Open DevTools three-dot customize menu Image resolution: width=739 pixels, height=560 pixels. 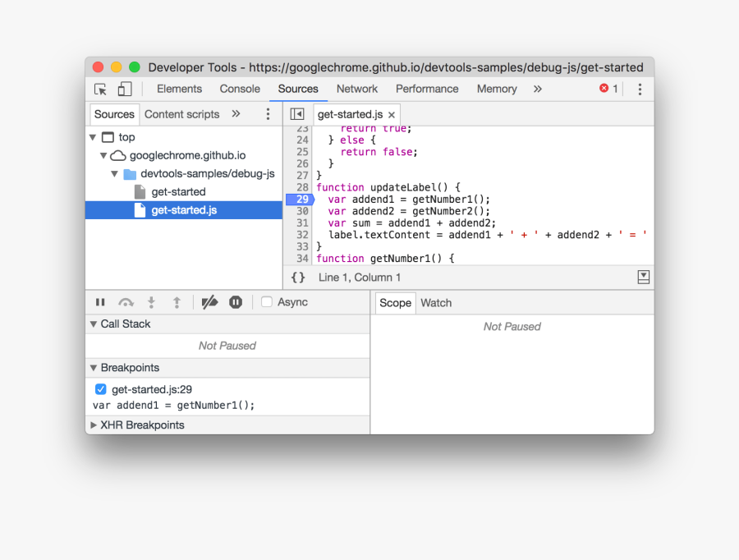click(x=640, y=90)
